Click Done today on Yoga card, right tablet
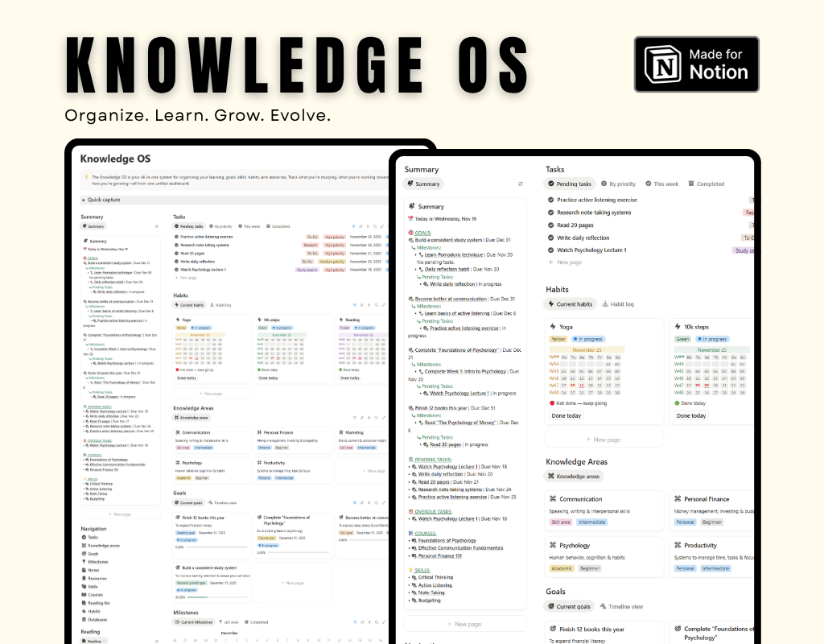824x644 pixels. click(x=566, y=416)
